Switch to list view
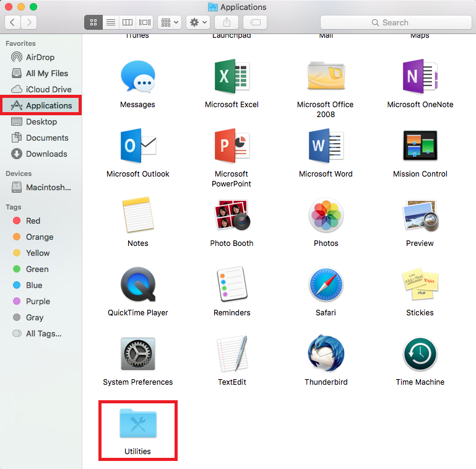Viewport: 476px width, 469px height. click(111, 22)
